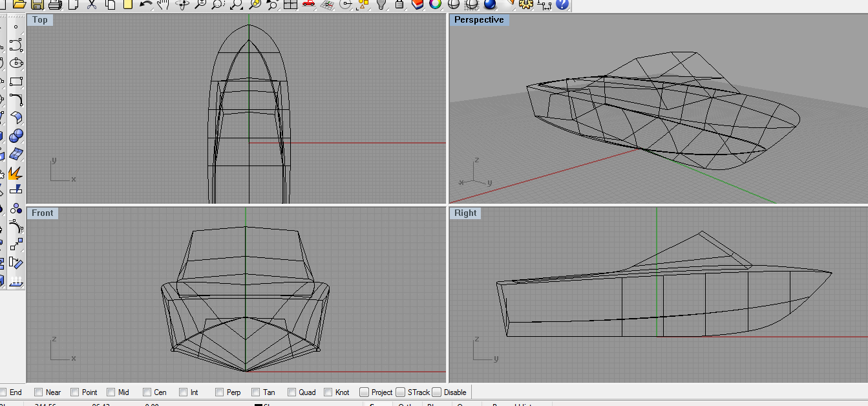The image size is (868, 406).
Task: Click the Save file icon
Action: pyautogui.click(x=37, y=5)
